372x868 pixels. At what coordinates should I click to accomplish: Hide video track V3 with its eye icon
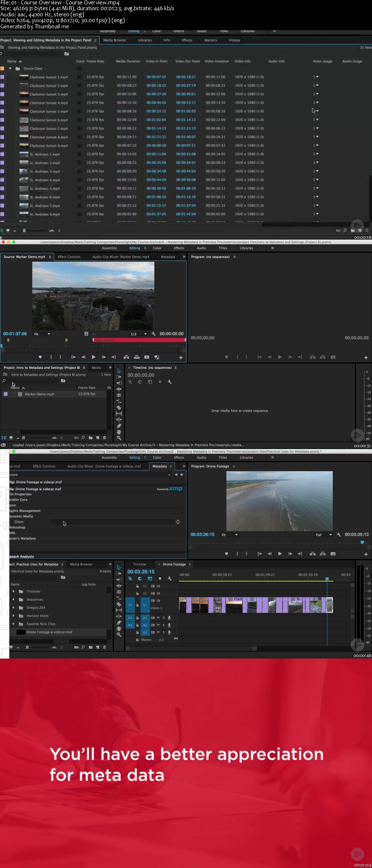click(x=158, y=586)
